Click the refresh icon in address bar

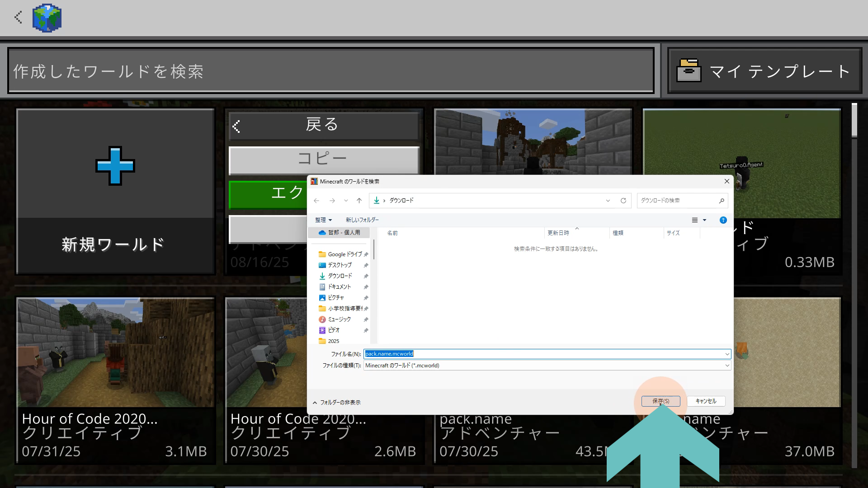tap(623, 201)
